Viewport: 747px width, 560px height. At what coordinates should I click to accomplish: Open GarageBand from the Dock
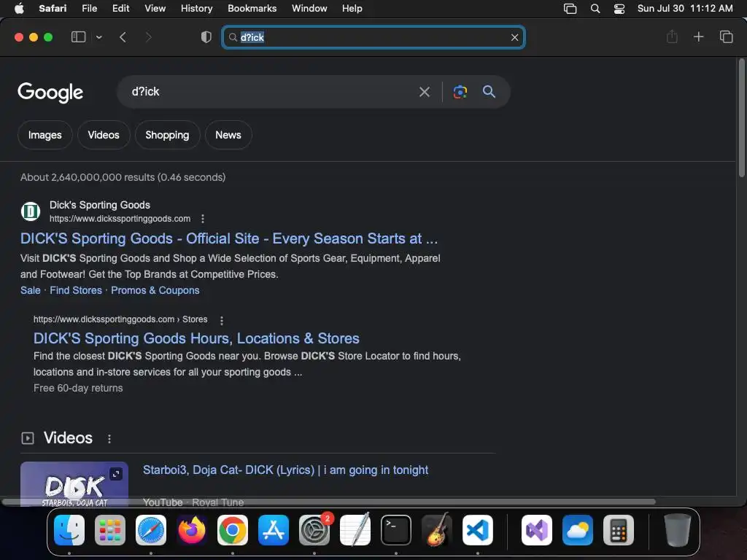pyautogui.click(x=437, y=530)
